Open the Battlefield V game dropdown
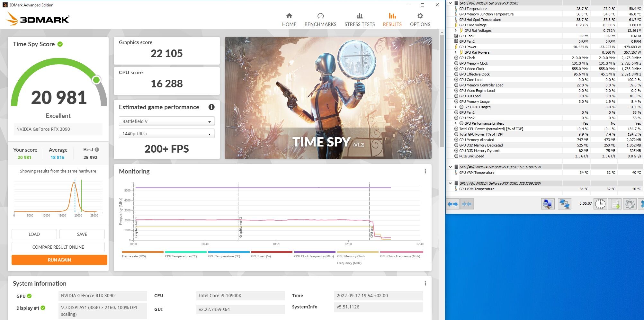This screenshot has height=320, width=644. point(166,121)
